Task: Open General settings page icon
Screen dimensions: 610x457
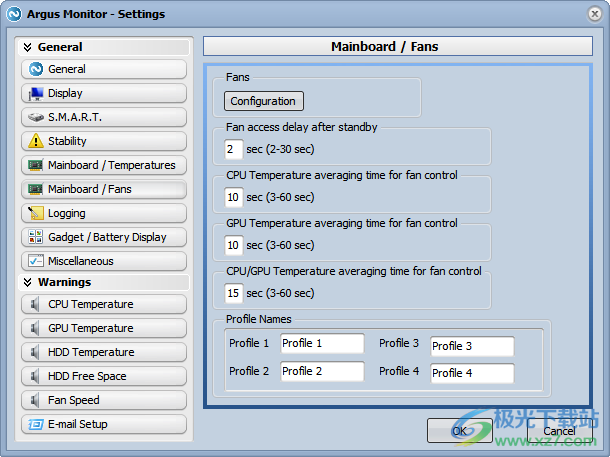Action: (x=36, y=69)
